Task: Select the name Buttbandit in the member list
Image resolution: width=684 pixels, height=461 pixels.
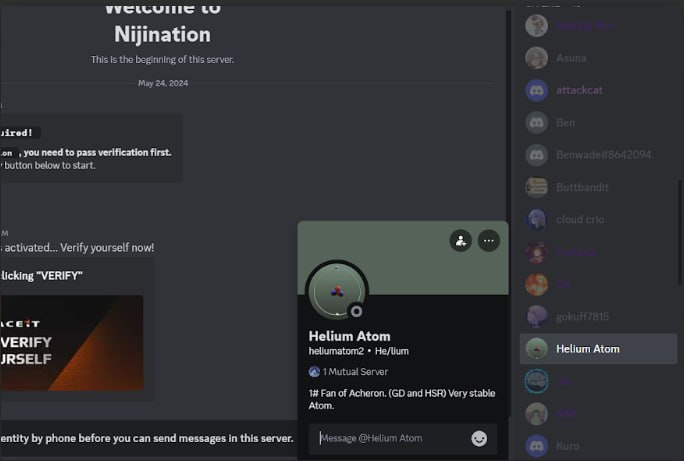Action: click(582, 187)
